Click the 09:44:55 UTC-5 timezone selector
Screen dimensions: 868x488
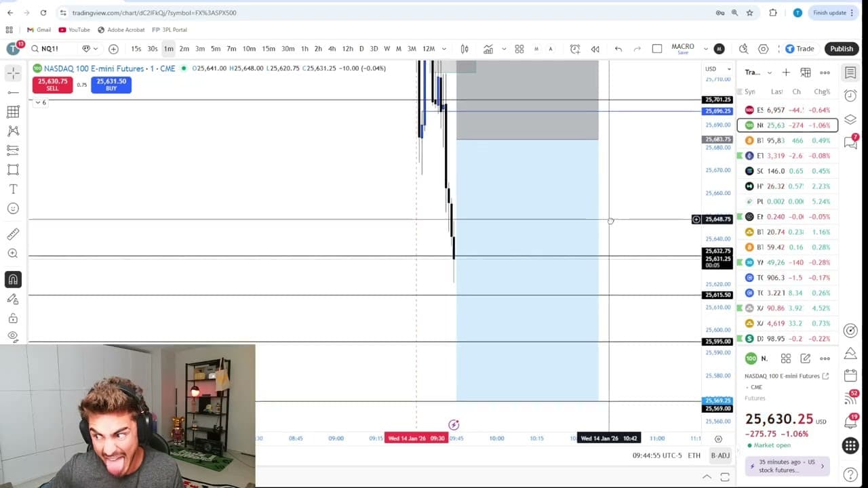point(656,455)
